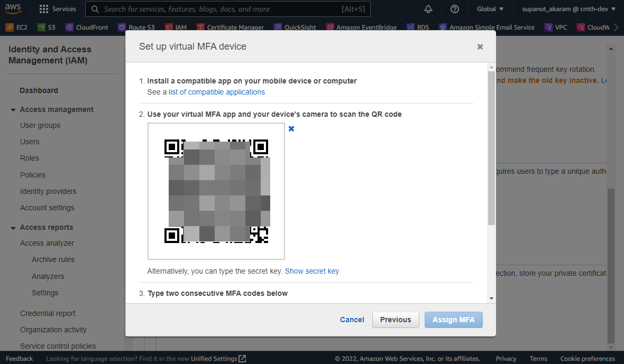
Task: Open the RDS service shortcut
Action: (x=418, y=26)
